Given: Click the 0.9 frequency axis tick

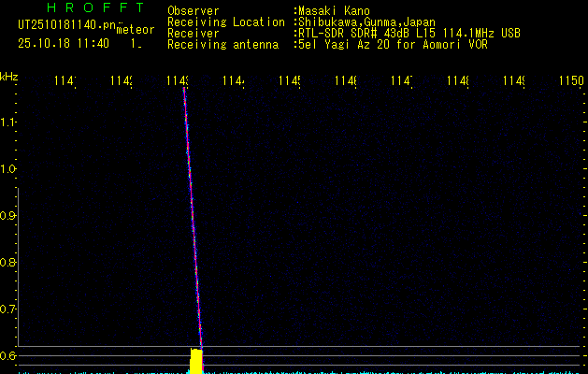Looking at the screenshot, I should tap(8, 216).
